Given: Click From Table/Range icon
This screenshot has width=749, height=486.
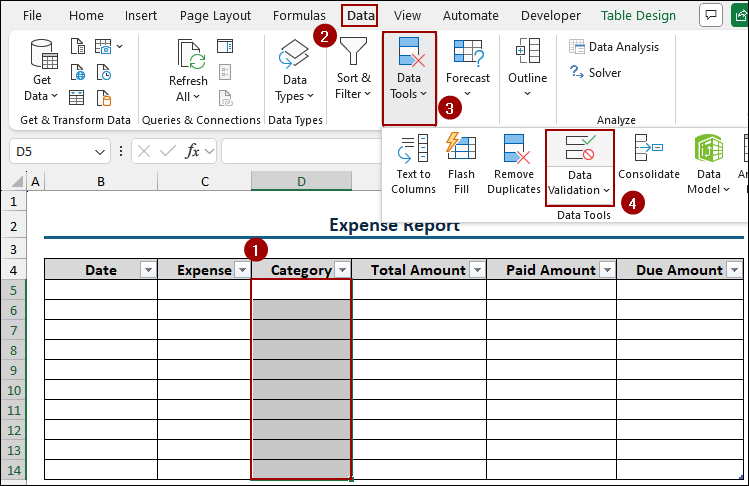Looking at the screenshot, I should [76, 97].
